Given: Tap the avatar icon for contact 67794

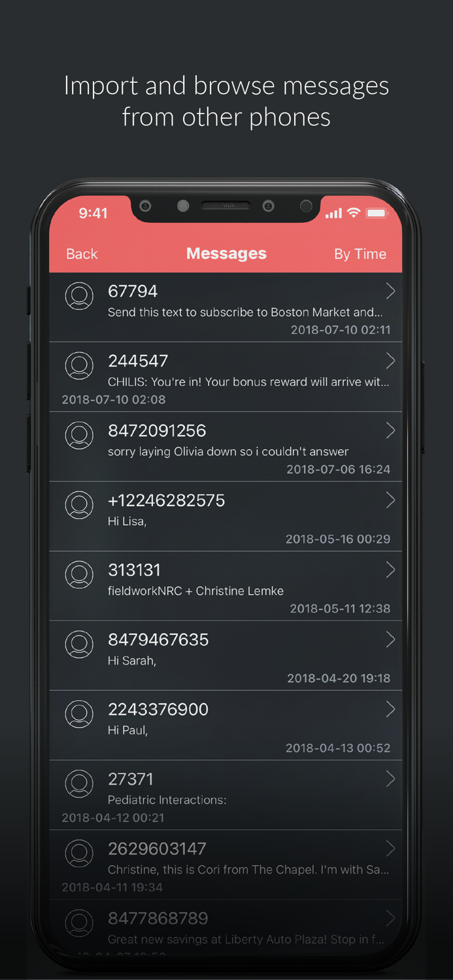Looking at the screenshot, I should click(79, 295).
